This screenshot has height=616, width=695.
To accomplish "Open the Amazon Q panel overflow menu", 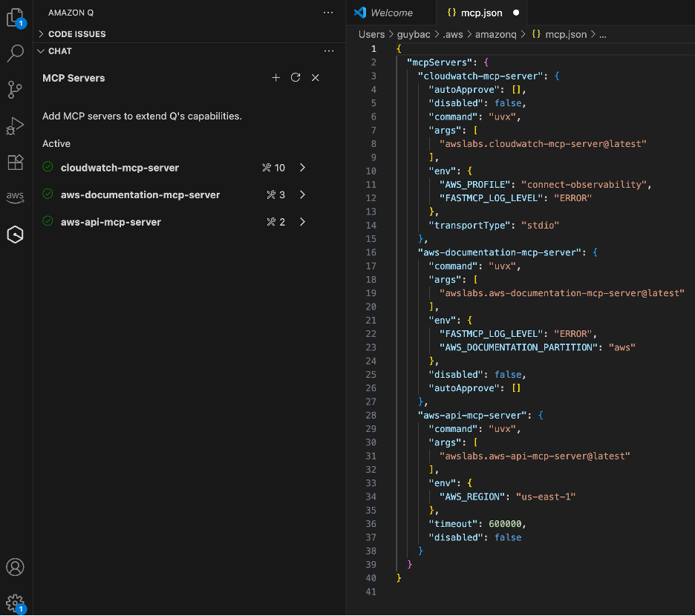I will [327, 12].
